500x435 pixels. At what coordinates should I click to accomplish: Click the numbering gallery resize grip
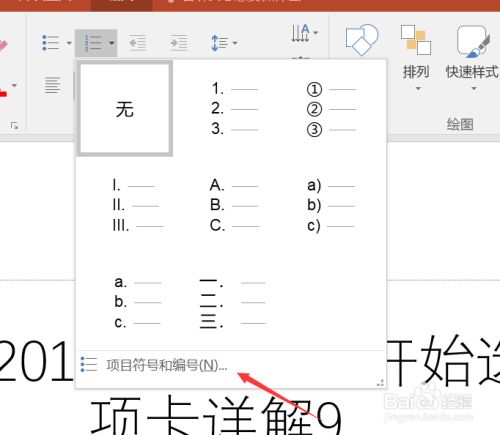[x=380, y=383]
